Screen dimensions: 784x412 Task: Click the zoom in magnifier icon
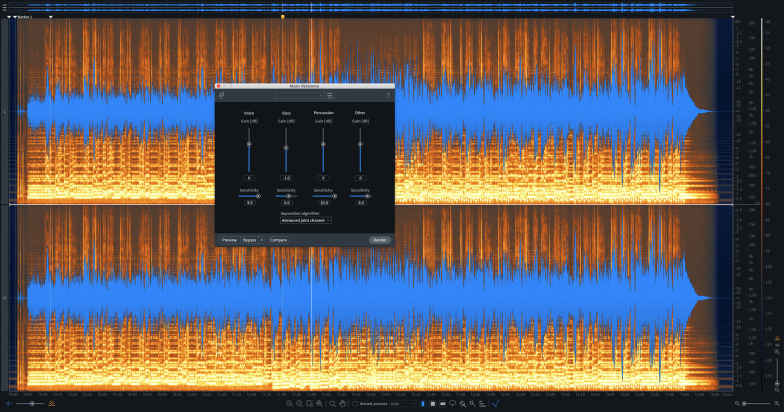(x=290, y=404)
